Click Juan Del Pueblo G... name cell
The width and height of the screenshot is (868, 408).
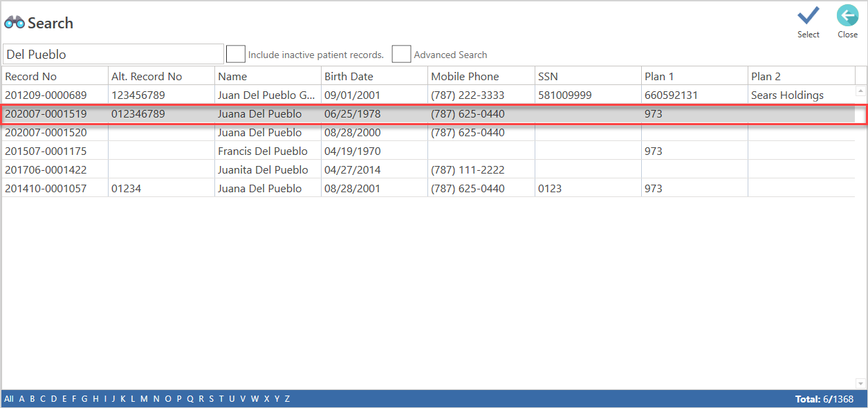click(x=268, y=95)
